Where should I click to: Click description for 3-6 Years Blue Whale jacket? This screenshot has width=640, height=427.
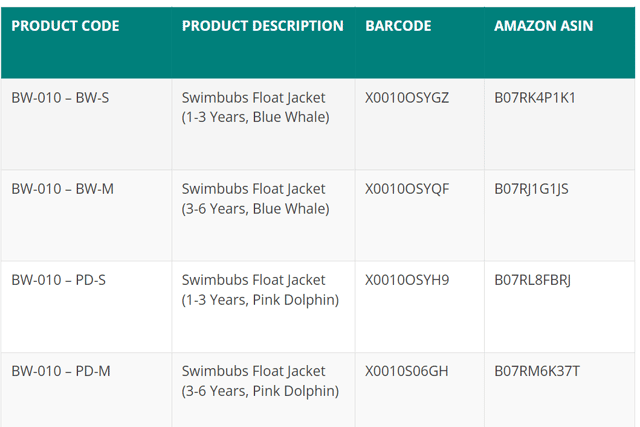click(x=256, y=199)
